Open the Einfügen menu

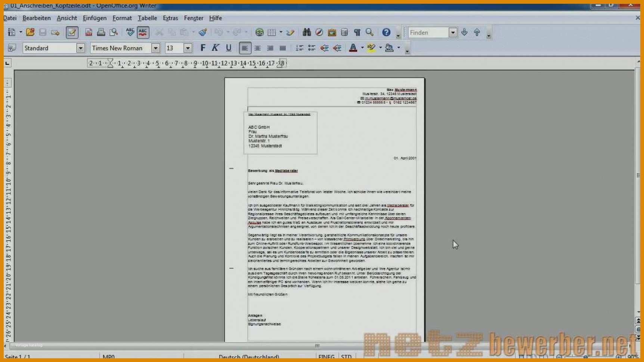point(95,18)
